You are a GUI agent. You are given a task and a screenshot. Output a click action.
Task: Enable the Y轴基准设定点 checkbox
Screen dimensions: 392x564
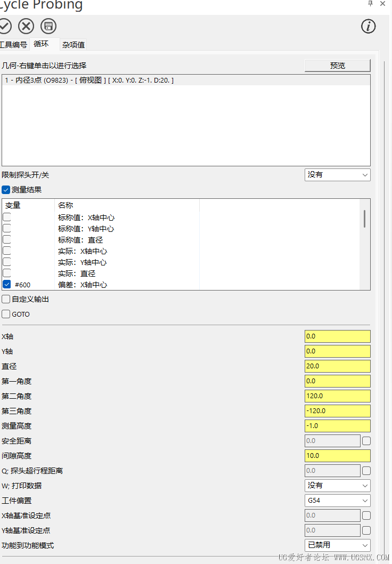click(x=366, y=530)
